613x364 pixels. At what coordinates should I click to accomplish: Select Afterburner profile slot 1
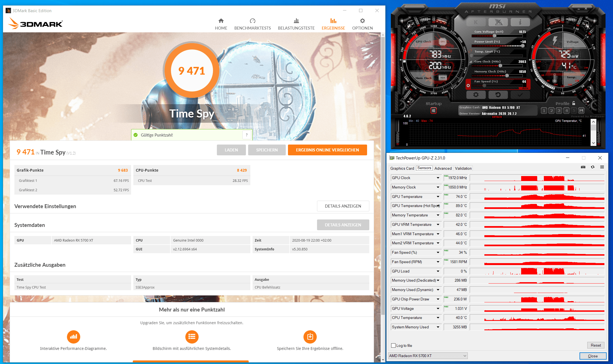[544, 111]
